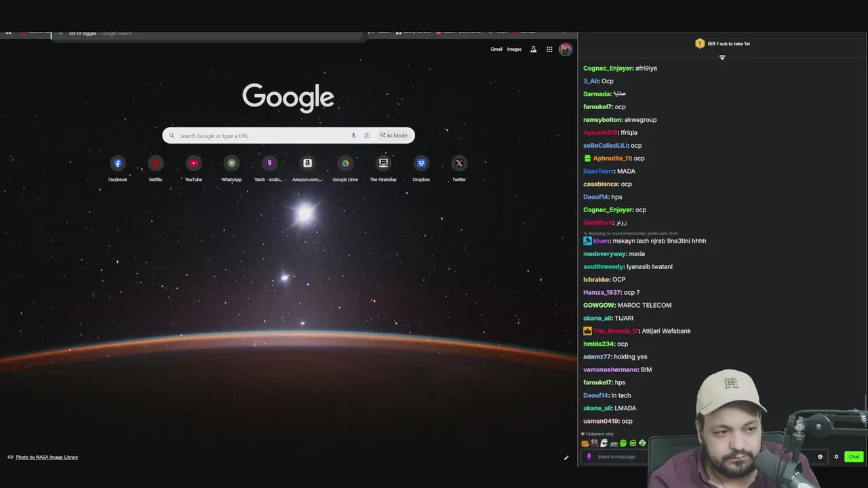
Task: Open the Images link
Action: tap(515, 49)
